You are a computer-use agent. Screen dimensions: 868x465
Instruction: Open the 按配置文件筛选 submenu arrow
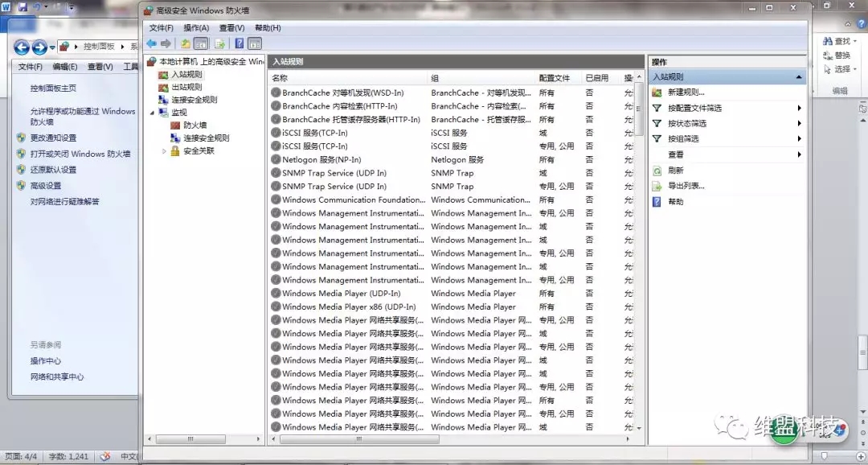[800, 108]
